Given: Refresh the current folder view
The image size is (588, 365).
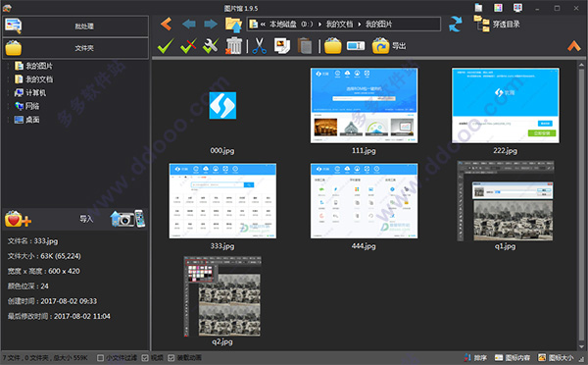Looking at the screenshot, I should [x=456, y=24].
